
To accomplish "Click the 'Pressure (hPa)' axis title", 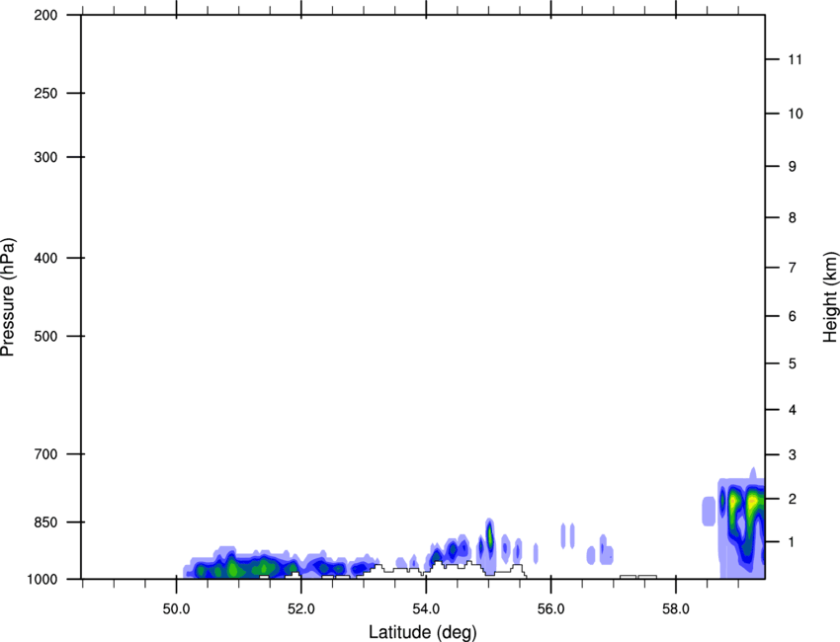I will click(8, 296).
